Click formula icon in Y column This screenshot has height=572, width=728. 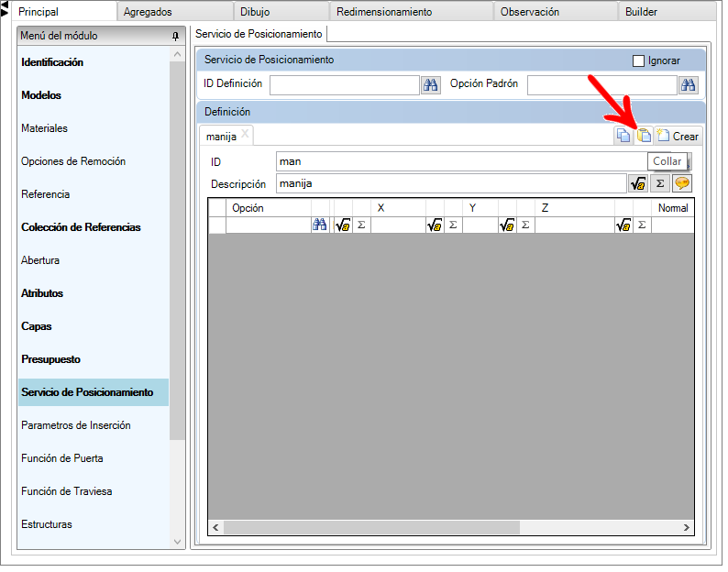click(x=507, y=226)
